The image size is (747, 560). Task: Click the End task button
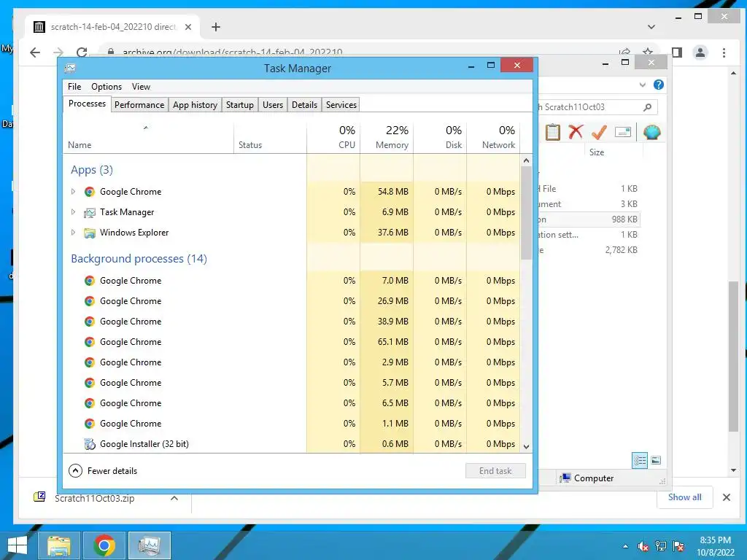495,470
